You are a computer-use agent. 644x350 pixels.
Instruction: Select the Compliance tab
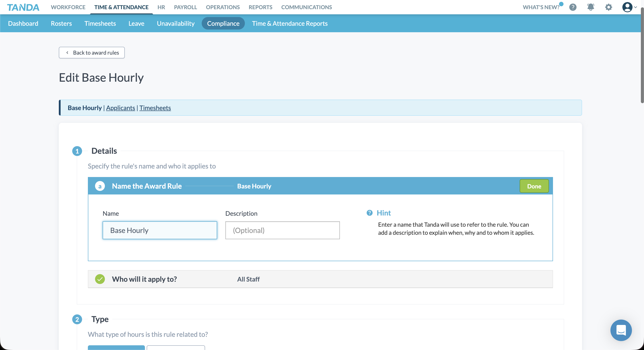pyautogui.click(x=223, y=23)
